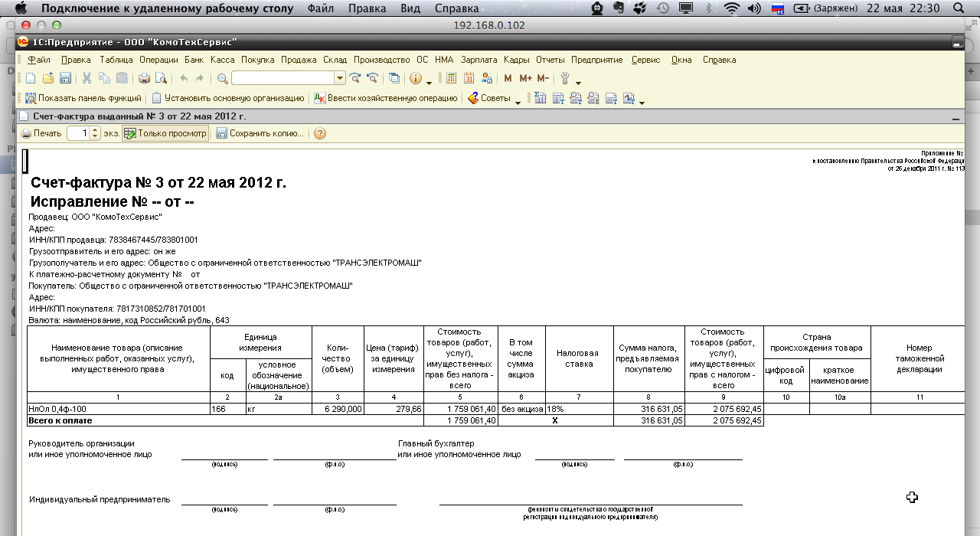Viewport: 980px width, 536px height.
Task: Click the Find previous icon
Action: 373,78
